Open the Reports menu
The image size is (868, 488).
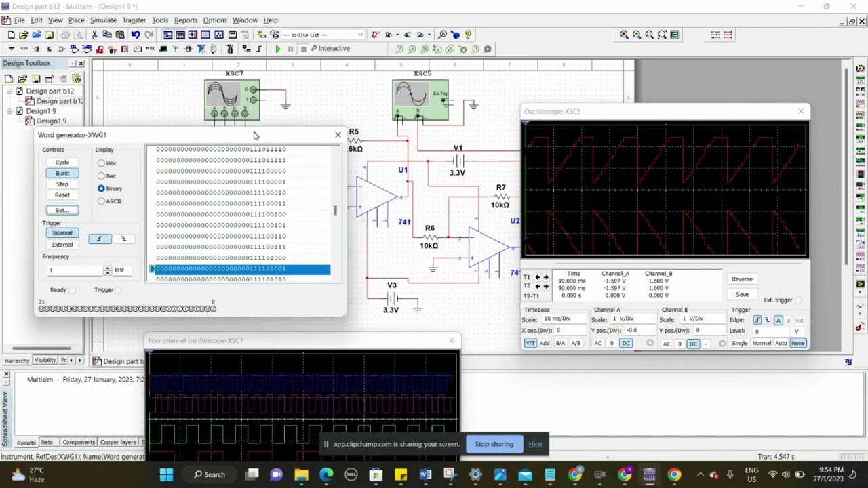tap(186, 20)
